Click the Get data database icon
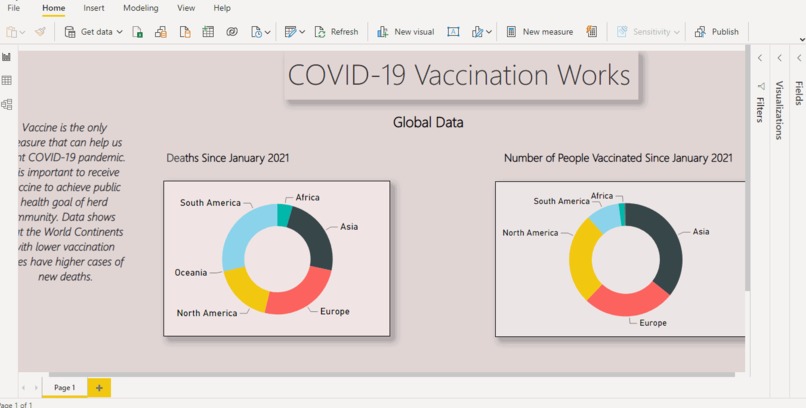The height and width of the screenshot is (408, 806). point(70,32)
